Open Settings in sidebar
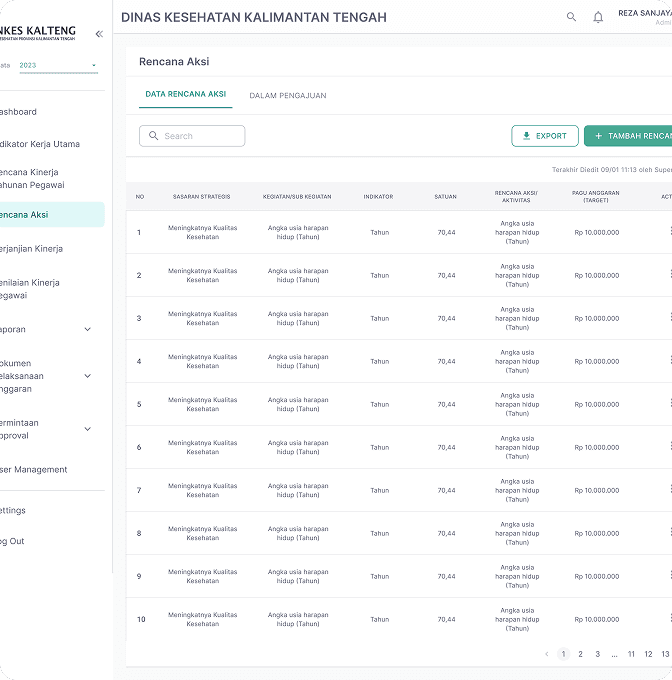 click(13, 510)
